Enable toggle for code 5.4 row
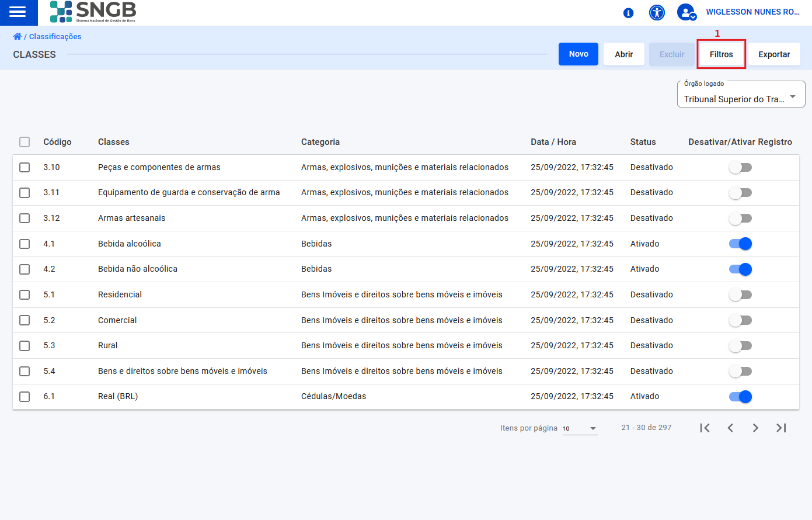This screenshot has height=520, width=812. coord(740,371)
